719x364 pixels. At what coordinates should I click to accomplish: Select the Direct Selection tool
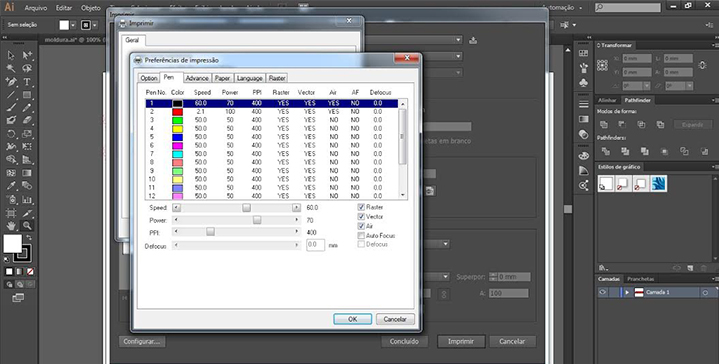tap(27, 56)
